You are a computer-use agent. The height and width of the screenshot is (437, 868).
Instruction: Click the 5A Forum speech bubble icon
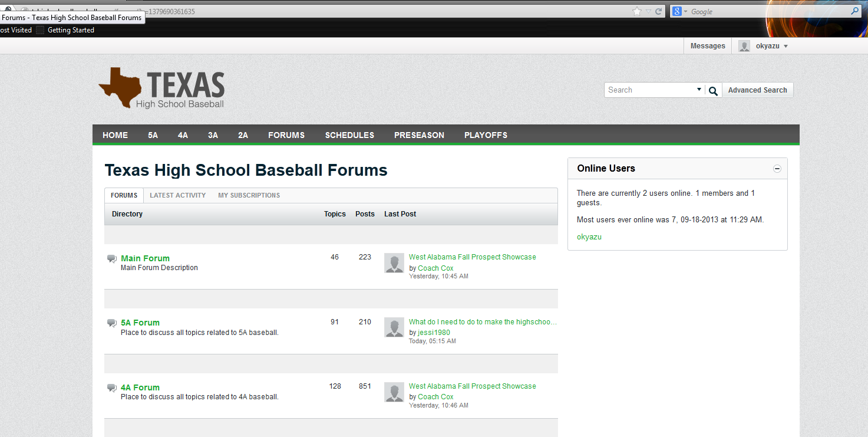coord(111,322)
